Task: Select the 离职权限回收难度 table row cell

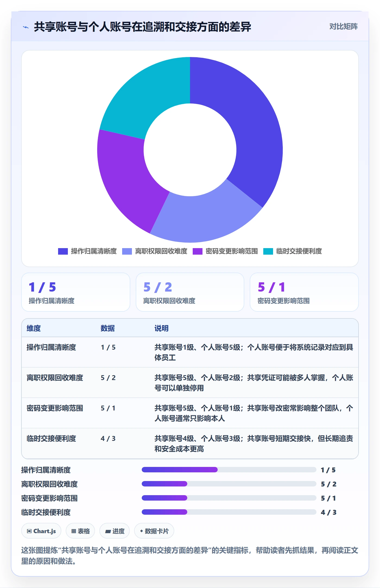Action: pos(55,378)
